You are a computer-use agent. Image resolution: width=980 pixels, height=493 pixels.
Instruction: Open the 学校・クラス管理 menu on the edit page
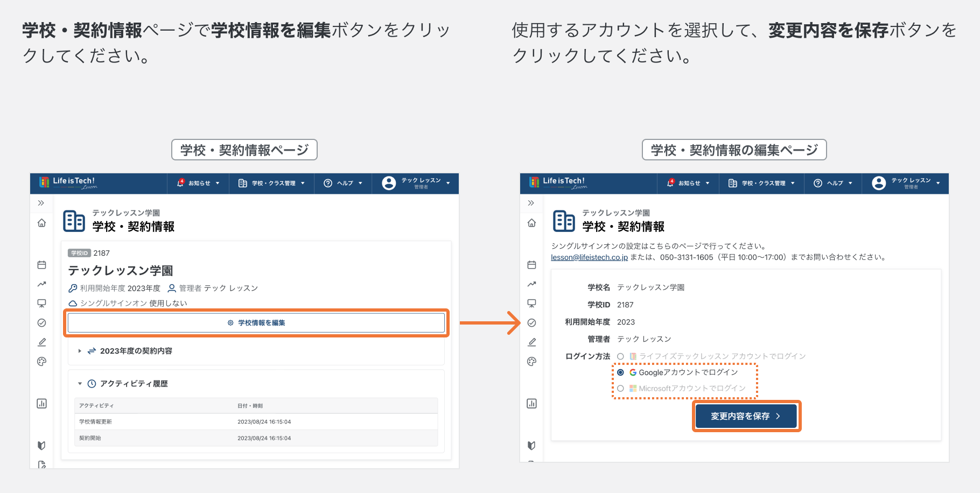(762, 184)
